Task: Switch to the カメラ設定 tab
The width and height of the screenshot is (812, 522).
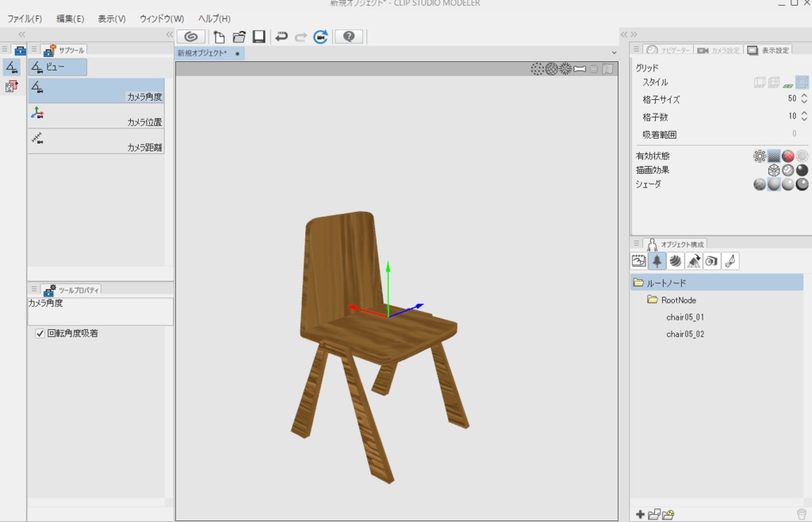Action: click(718, 50)
